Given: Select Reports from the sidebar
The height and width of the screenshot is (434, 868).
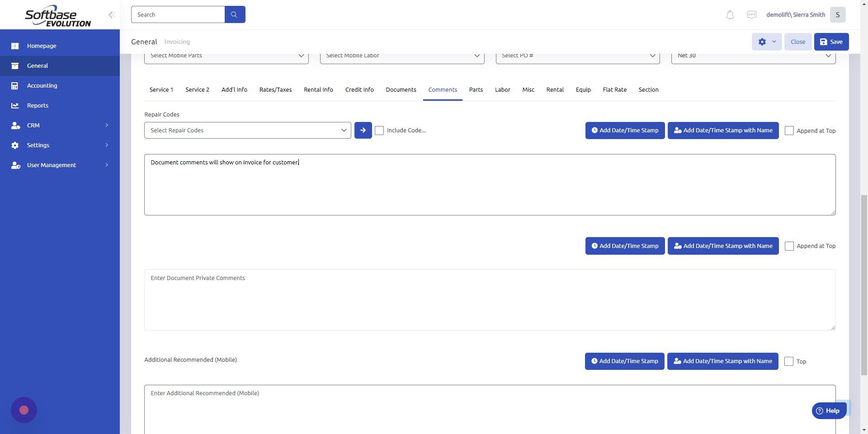Looking at the screenshot, I should (x=37, y=105).
